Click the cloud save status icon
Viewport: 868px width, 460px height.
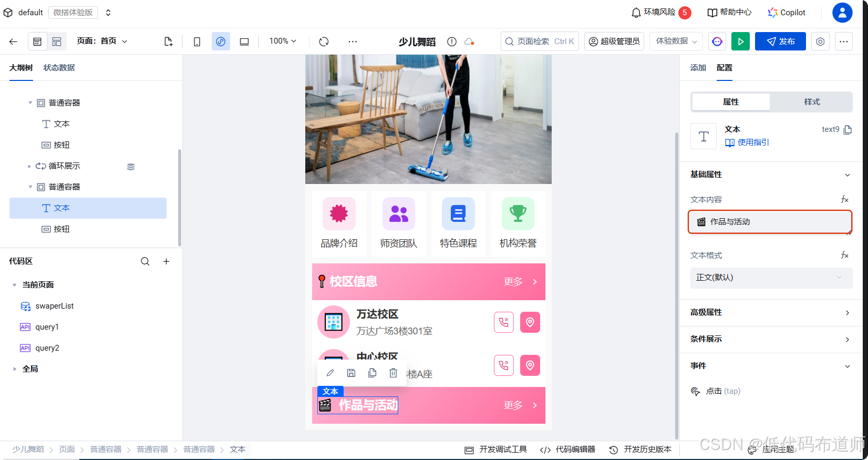[x=469, y=42]
